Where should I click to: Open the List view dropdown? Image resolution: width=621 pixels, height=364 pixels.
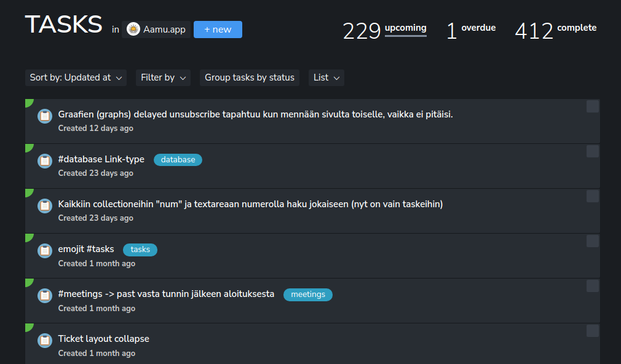pos(326,77)
